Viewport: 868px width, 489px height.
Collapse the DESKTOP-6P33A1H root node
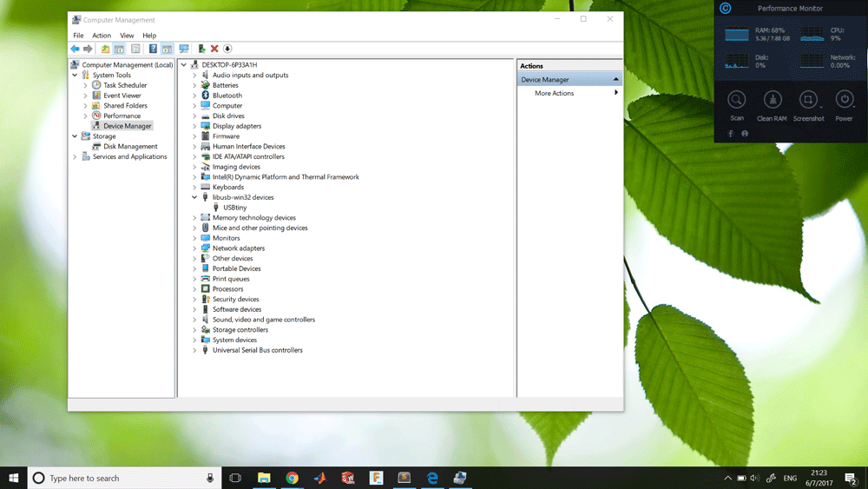coord(184,65)
